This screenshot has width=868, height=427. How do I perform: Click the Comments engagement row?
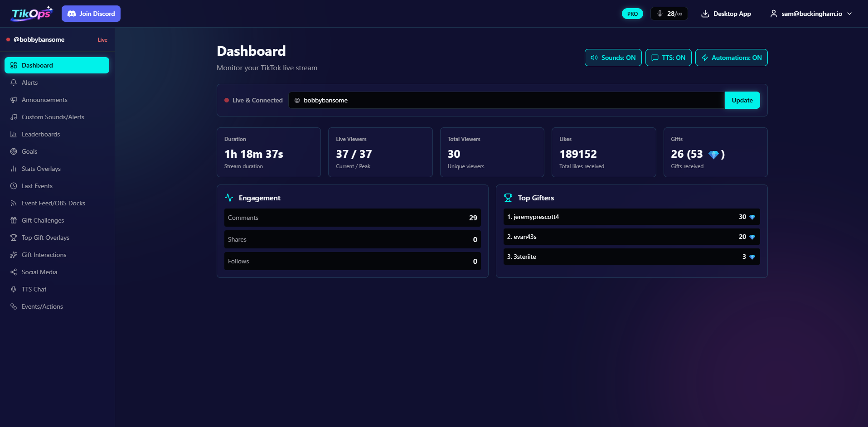pos(353,218)
